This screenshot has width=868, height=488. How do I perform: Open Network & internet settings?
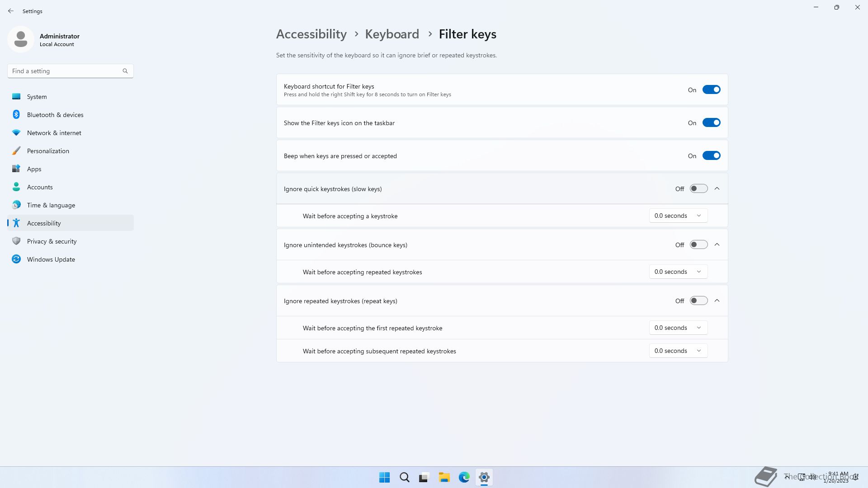click(54, 133)
